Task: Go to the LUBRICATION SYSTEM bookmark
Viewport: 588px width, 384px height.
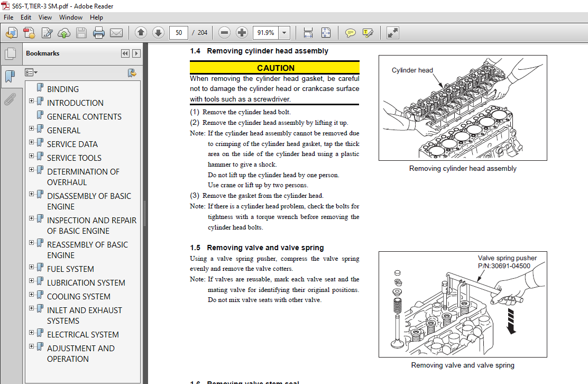Action: [x=86, y=283]
